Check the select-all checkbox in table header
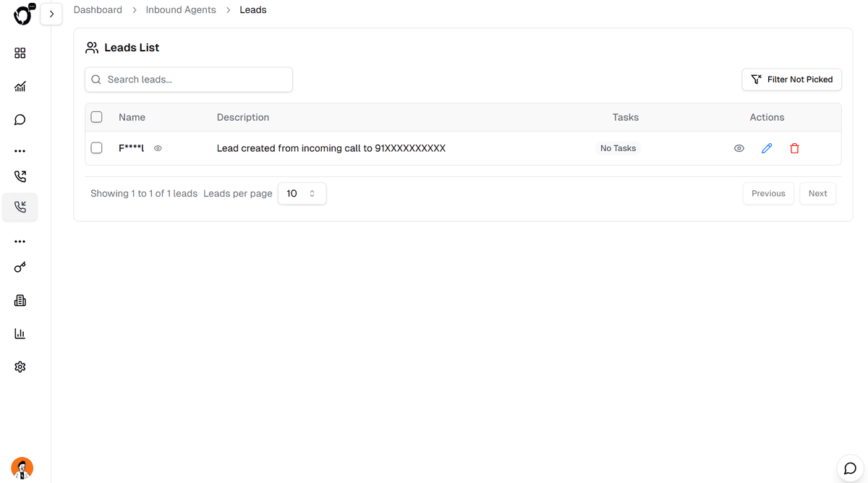The height and width of the screenshot is (483, 868). point(96,117)
